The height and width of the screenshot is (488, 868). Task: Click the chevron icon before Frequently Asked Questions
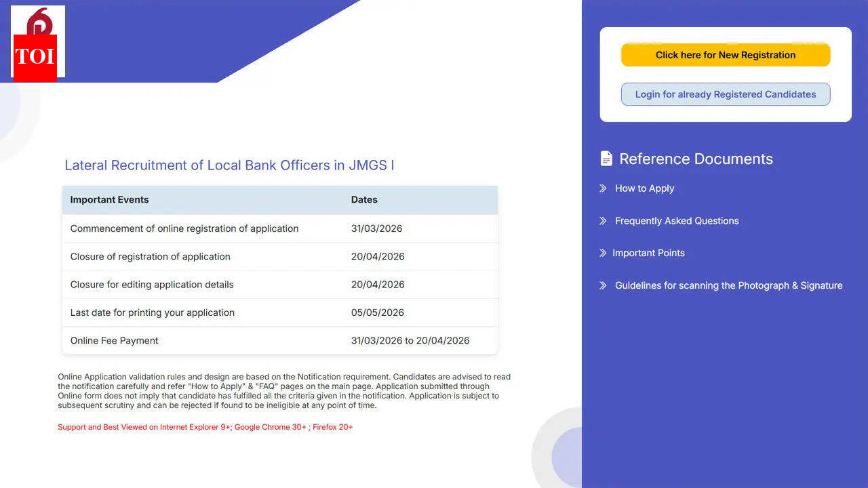point(603,221)
